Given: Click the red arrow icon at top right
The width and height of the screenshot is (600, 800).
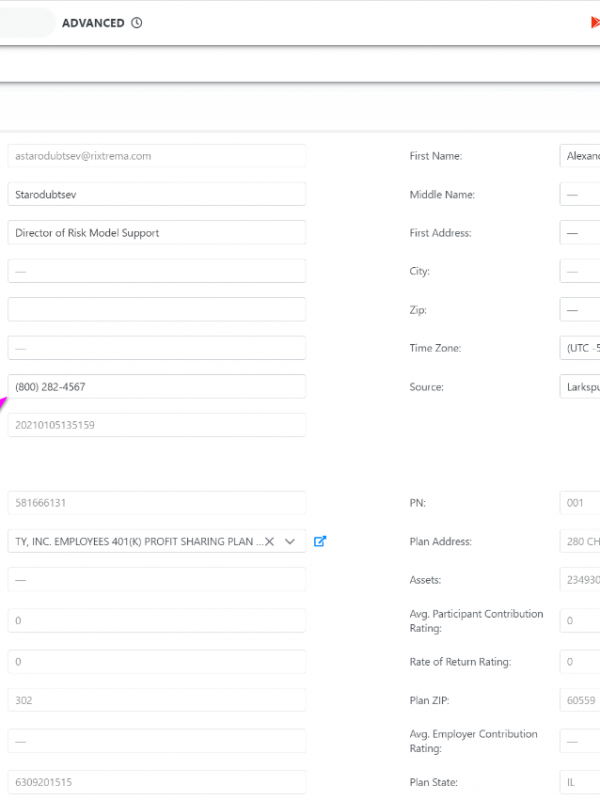Looking at the screenshot, I should [595, 23].
